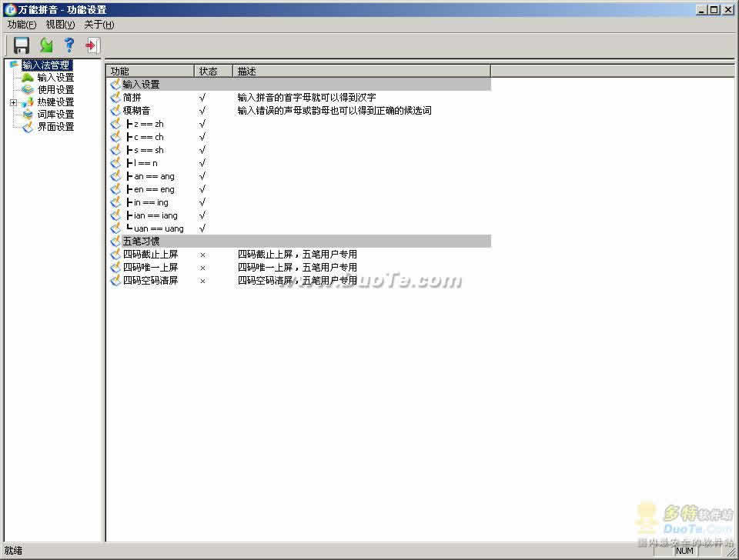Expand the 热键设置 tree node
This screenshot has height=560, width=739.
pyautogui.click(x=13, y=102)
